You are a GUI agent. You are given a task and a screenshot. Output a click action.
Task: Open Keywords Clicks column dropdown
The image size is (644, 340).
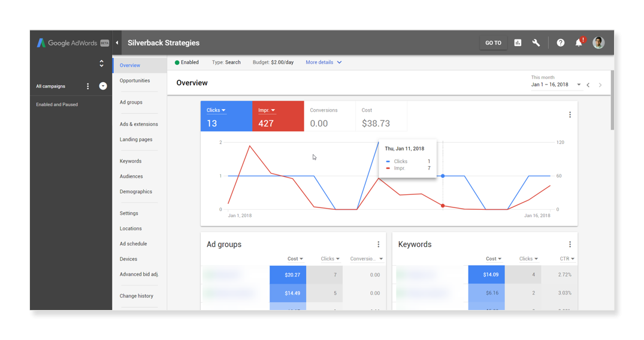click(528, 258)
